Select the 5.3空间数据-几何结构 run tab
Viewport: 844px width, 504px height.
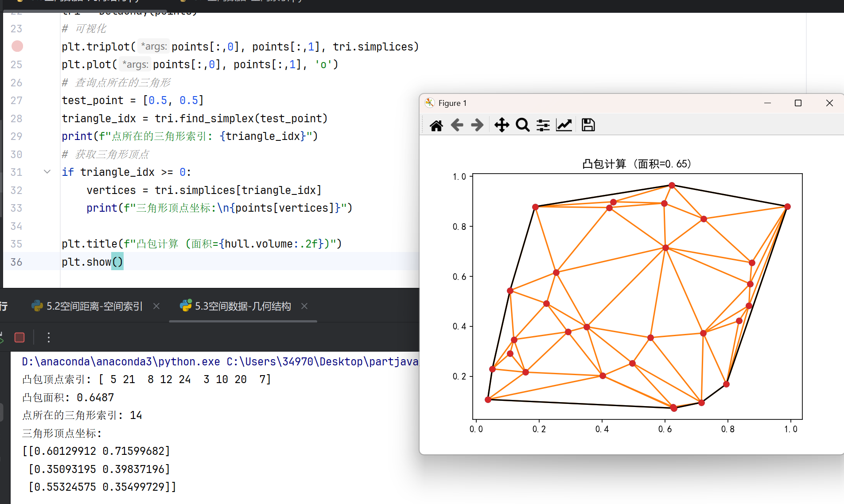pos(236,306)
